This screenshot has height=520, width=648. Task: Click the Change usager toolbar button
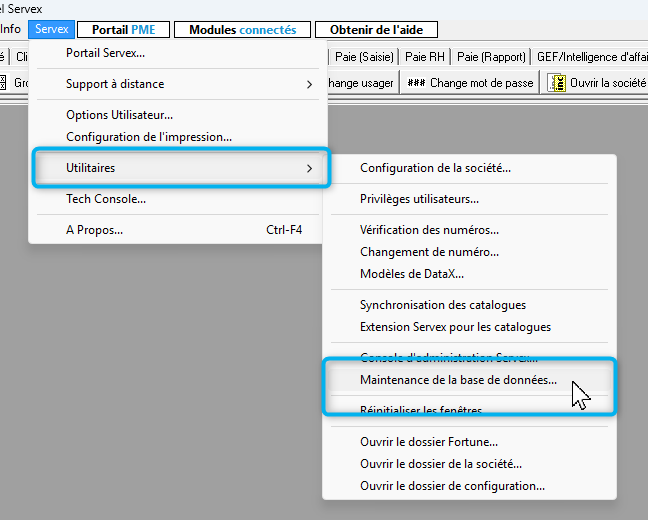[362, 83]
